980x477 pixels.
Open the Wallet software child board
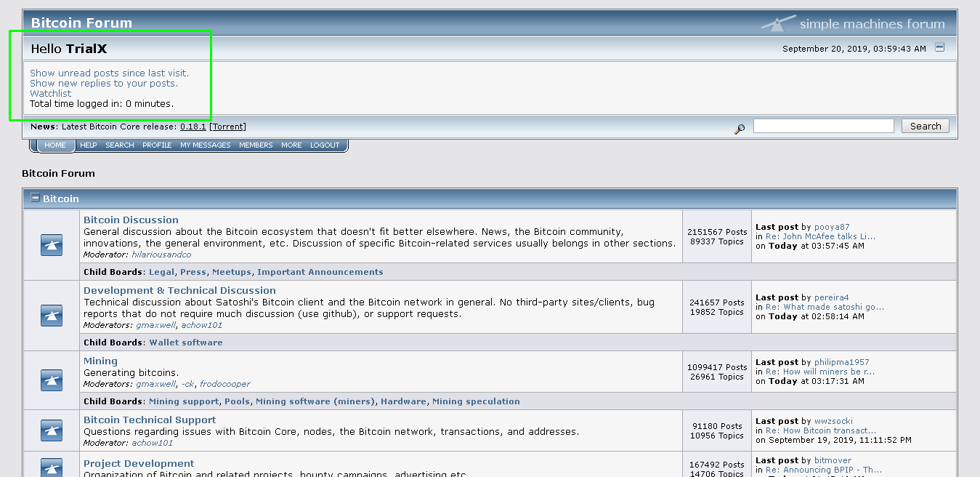coord(186,342)
